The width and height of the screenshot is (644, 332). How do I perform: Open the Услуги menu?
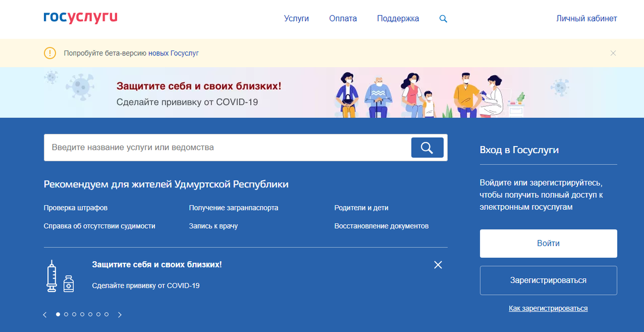point(296,18)
